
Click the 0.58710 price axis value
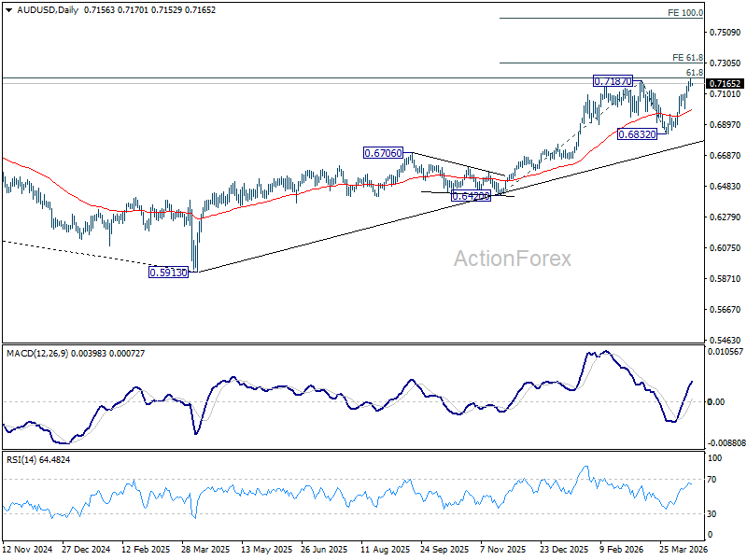(726, 278)
